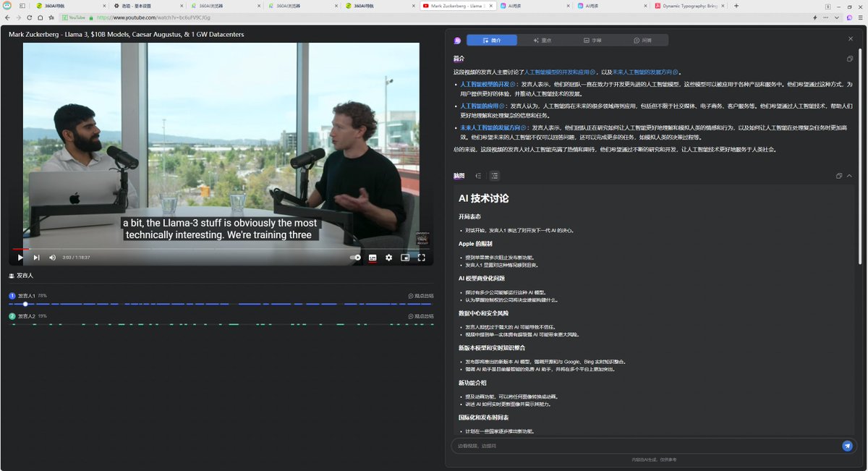Focus the 边看视频，边提问 input field
Image resolution: width=868 pixels, height=471 pixels.
(644, 446)
